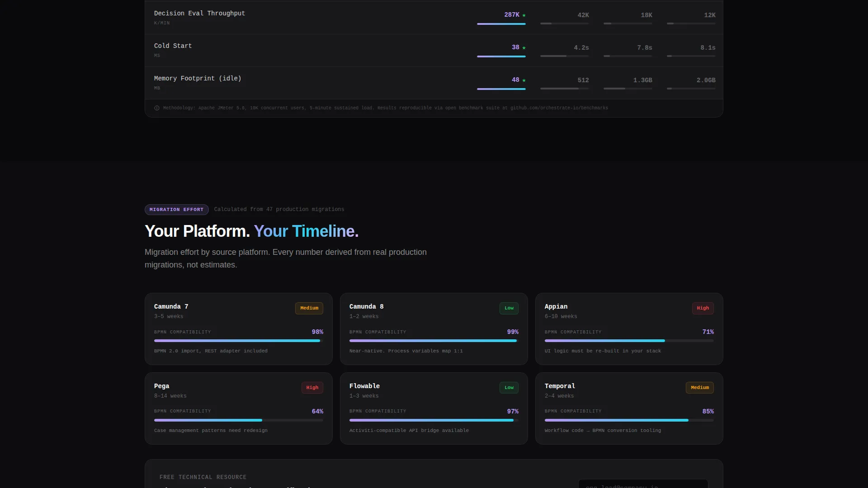Image resolution: width=868 pixels, height=488 pixels.
Task: Click the Low badge on Flowable card
Action: [509, 388]
